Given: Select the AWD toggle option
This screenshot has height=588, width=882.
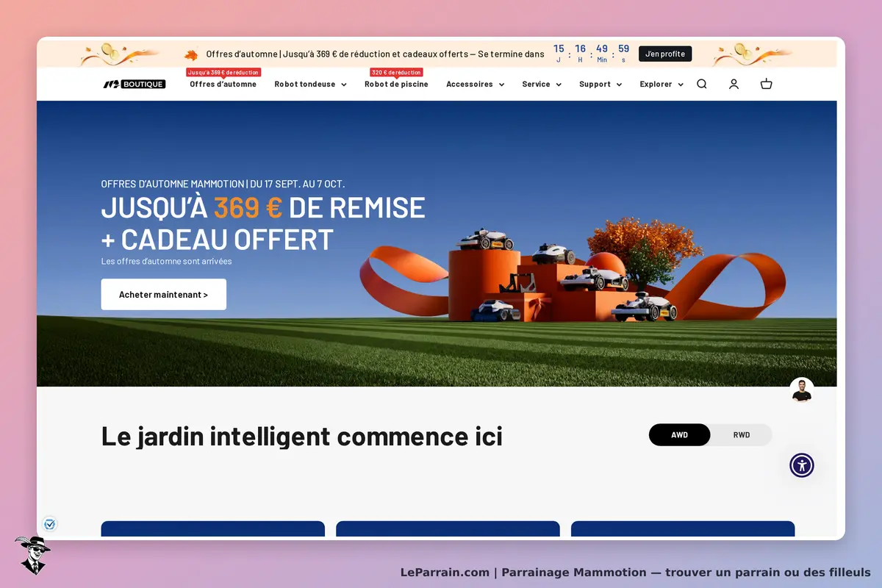Looking at the screenshot, I should click(680, 435).
